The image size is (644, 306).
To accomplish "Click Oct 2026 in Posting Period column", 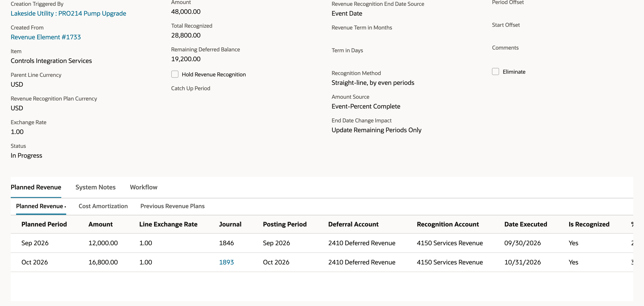I will pos(276,262).
